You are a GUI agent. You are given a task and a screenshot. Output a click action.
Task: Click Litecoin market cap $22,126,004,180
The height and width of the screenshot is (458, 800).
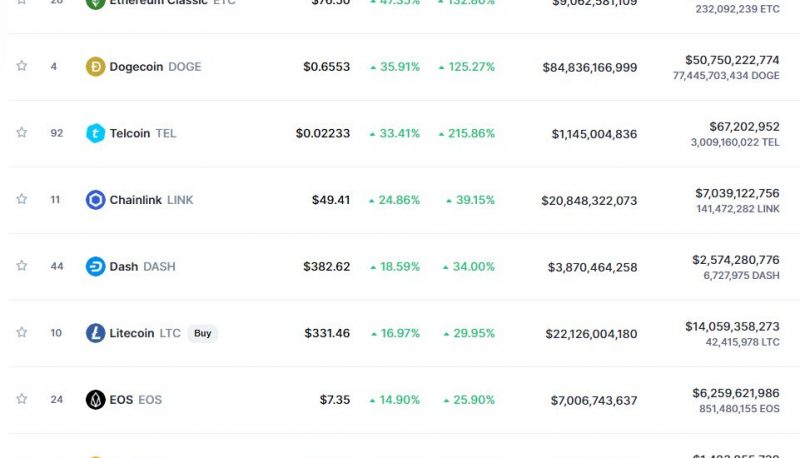tap(591, 334)
